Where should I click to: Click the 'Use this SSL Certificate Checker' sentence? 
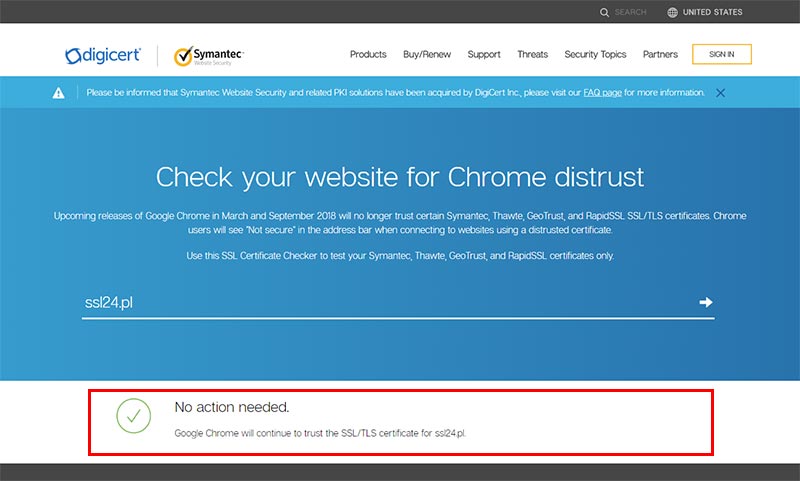(400, 256)
